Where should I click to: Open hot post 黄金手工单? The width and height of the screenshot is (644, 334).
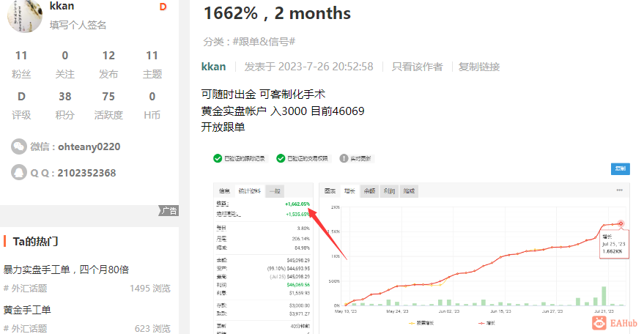click(27, 310)
